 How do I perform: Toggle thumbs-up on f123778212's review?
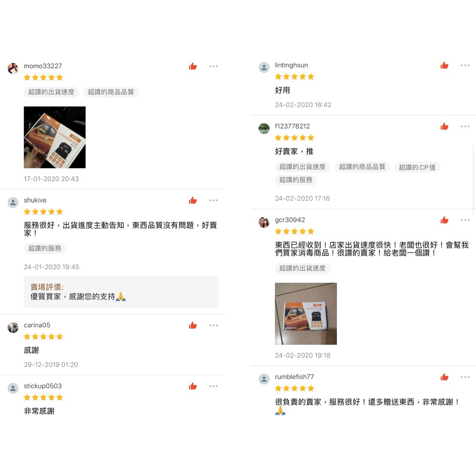pos(444,126)
